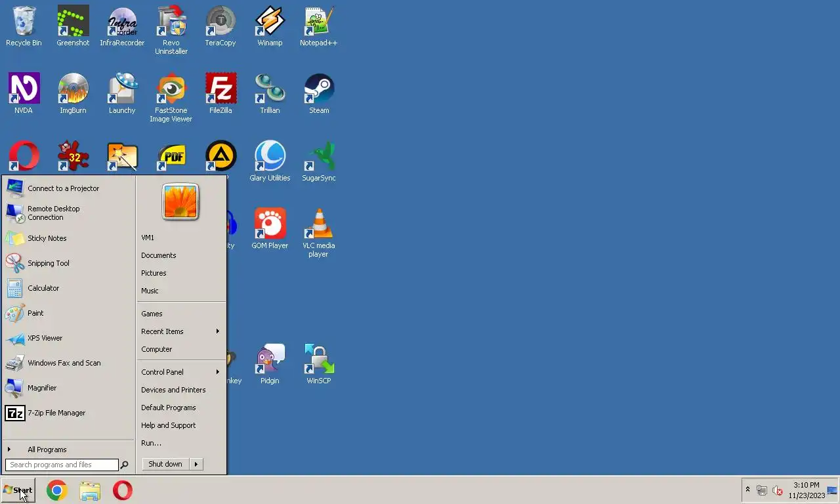The height and width of the screenshot is (504, 840).
Task: Open Documents from Start menu
Action: [x=181, y=255]
